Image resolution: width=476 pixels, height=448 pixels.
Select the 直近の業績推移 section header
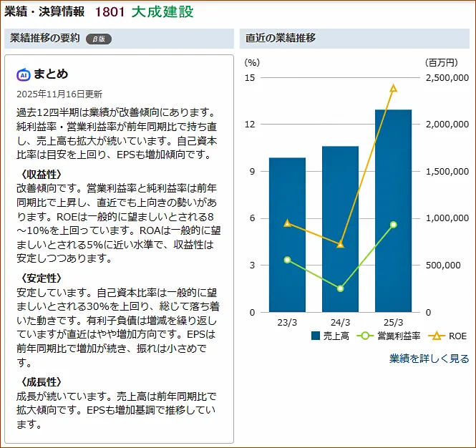[280, 39]
